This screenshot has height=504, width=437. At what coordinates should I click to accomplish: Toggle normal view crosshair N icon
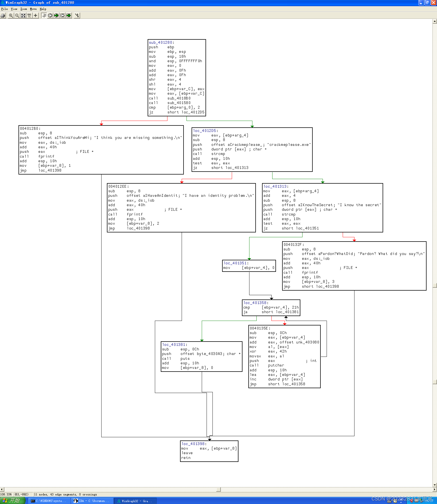44,16
